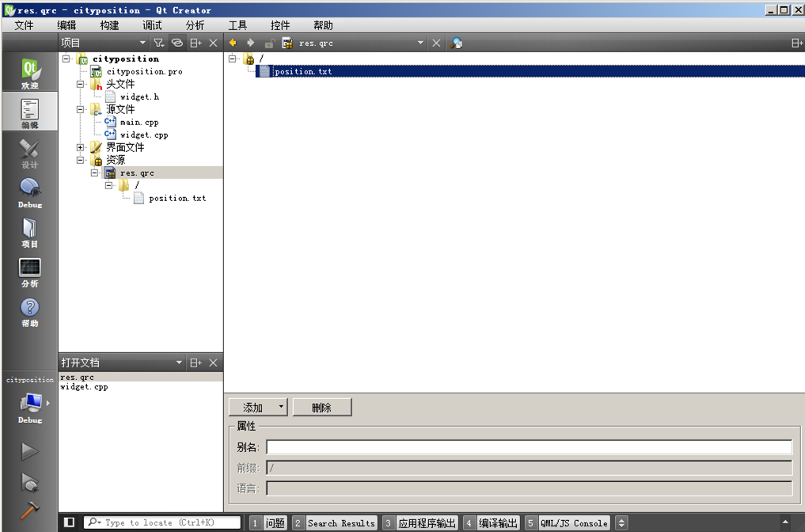
Task: Select widget.h in project tree
Action: pos(139,97)
